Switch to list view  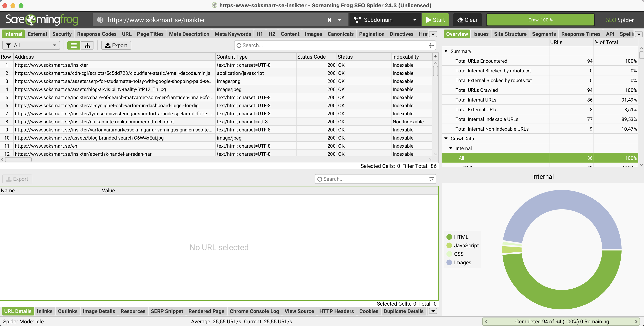[74, 45]
